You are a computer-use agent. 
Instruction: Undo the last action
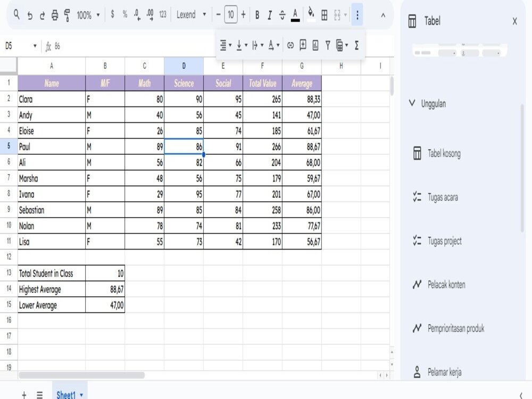point(30,15)
